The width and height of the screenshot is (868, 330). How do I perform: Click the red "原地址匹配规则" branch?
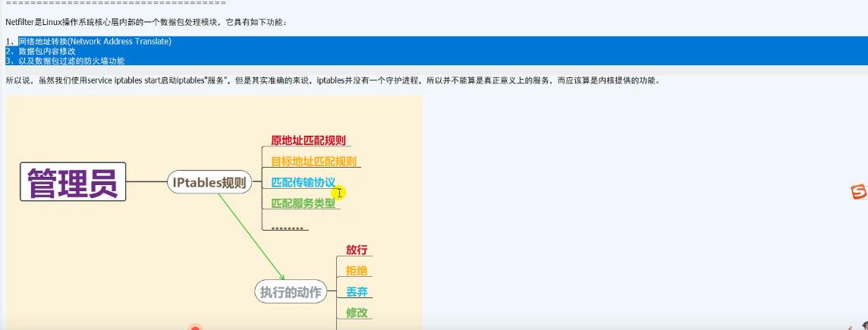coord(308,140)
